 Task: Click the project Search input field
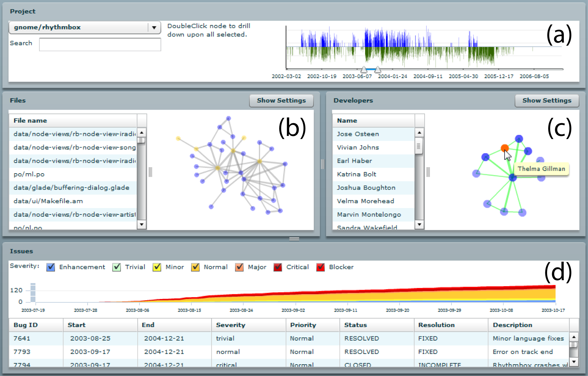pyautogui.click(x=100, y=44)
